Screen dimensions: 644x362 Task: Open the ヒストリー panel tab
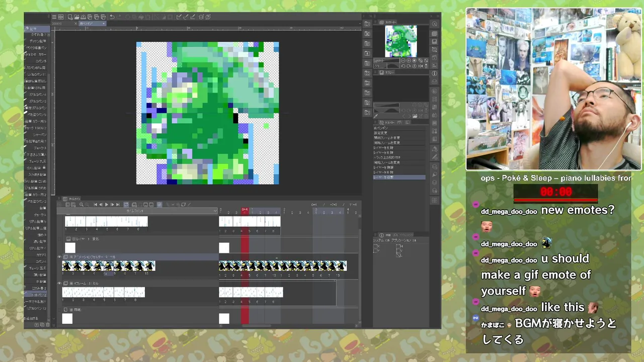(x=387, y=122)
